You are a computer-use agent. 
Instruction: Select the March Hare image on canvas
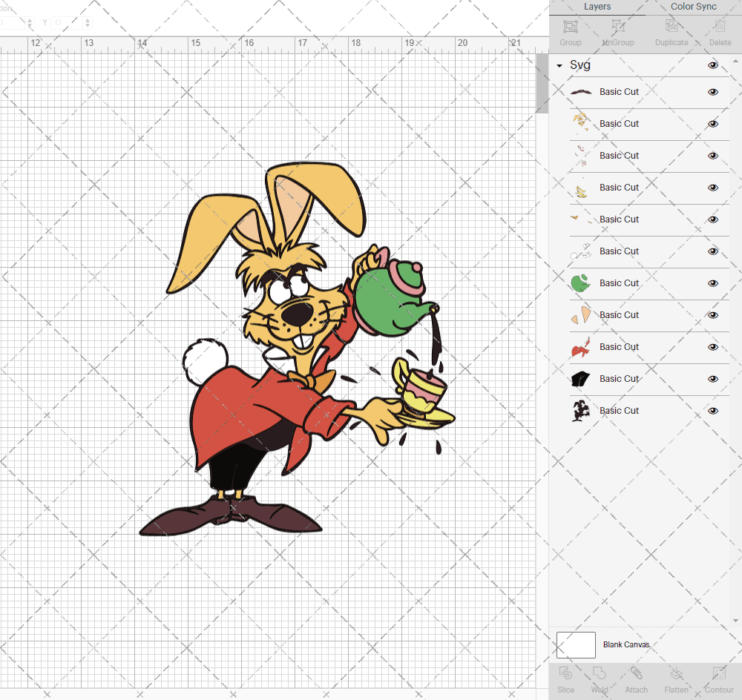coord(297,349)
